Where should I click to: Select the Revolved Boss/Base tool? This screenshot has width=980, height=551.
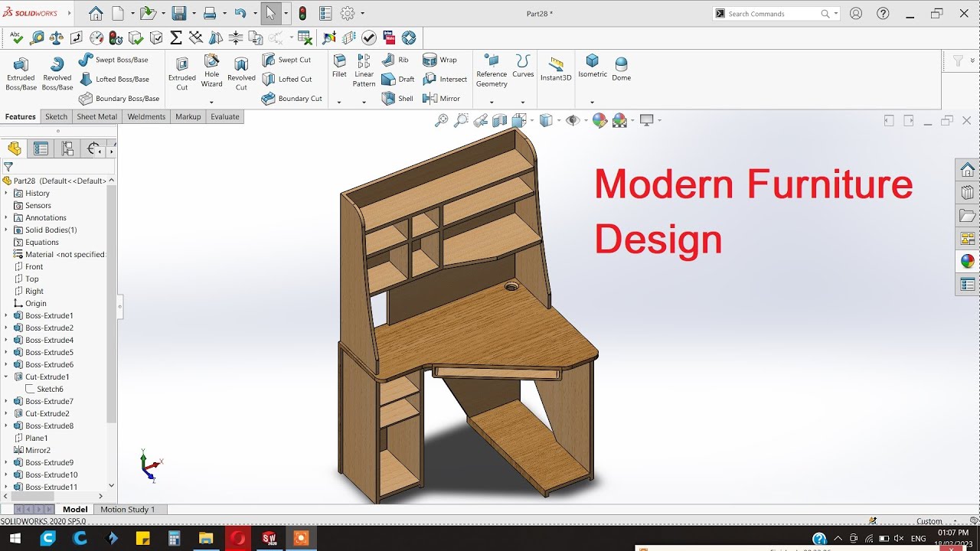pos(57,73)
